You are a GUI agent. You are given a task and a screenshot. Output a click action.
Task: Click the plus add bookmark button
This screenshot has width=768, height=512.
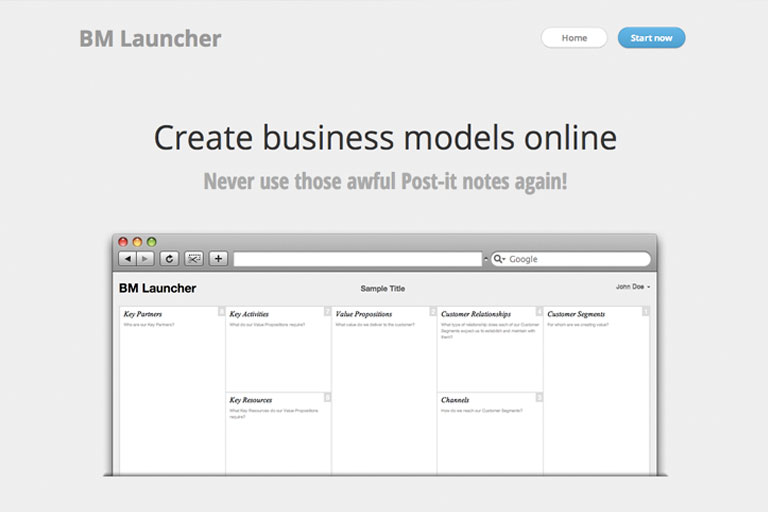pyautogui.click(x=218, y=259)
